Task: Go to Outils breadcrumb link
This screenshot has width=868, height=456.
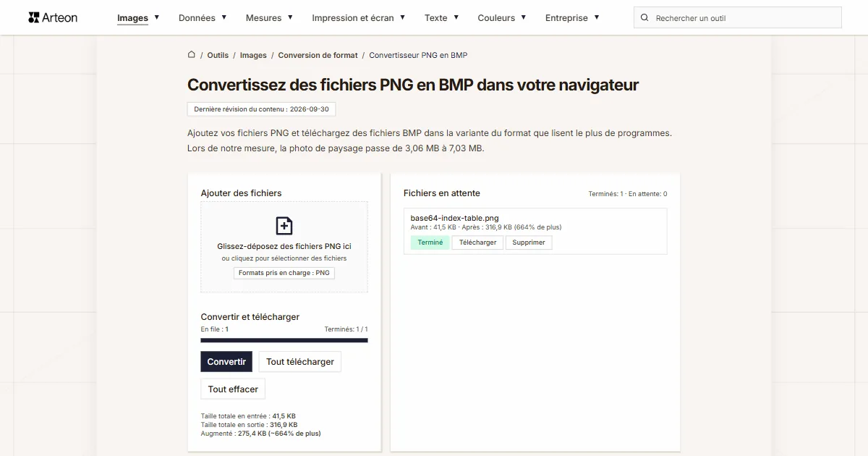Action: coord(218,55)
